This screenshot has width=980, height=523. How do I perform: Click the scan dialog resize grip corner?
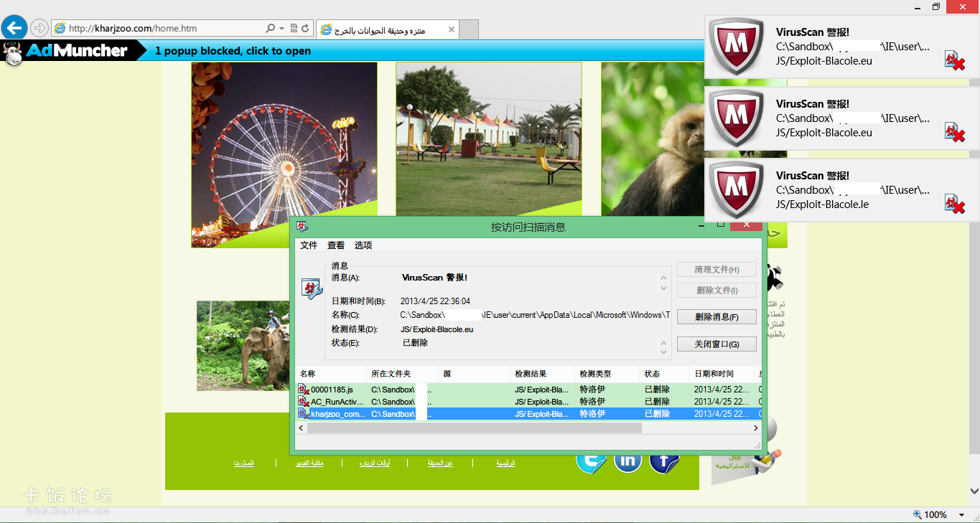(757, 446)
